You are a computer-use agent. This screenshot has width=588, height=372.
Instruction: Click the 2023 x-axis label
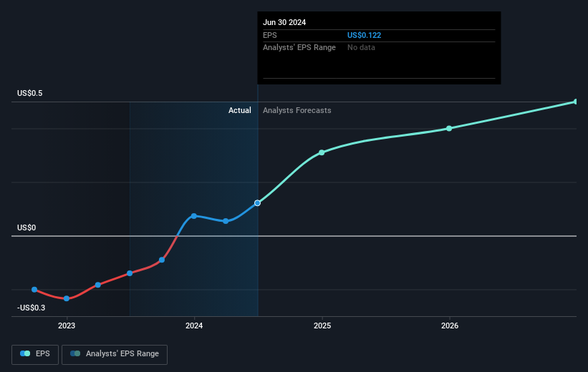67,326
